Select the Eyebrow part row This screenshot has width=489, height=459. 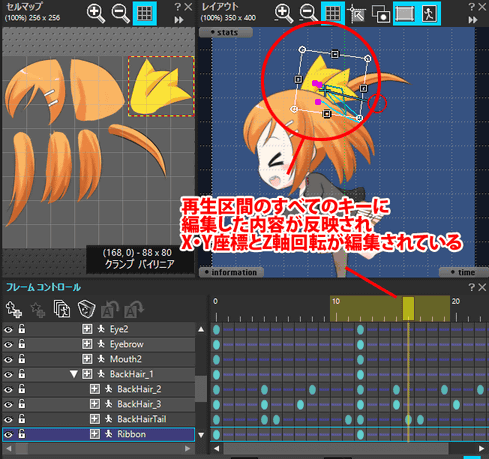point(99,344)
